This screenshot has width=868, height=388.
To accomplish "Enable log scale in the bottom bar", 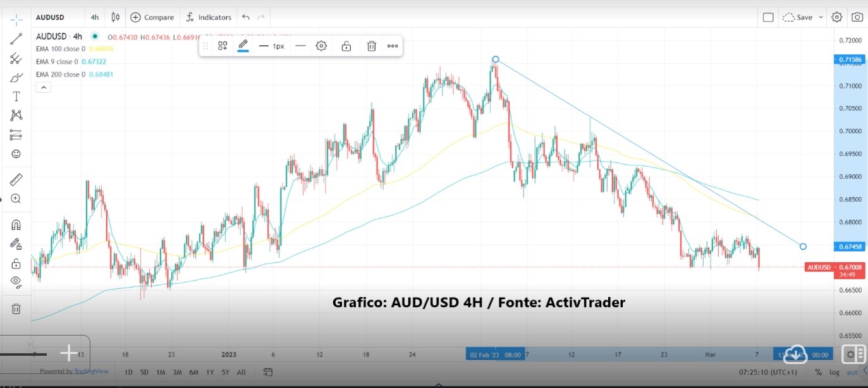I will point(834,372).
